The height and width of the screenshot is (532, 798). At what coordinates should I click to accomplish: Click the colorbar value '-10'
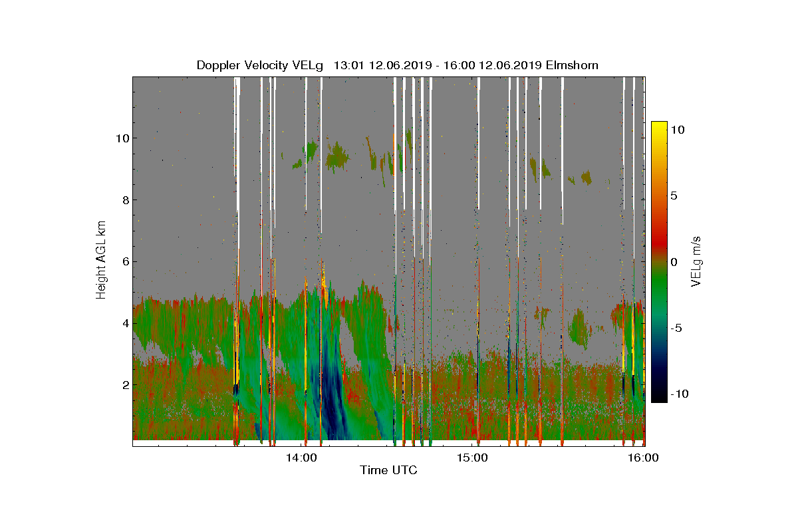(679, 394)
